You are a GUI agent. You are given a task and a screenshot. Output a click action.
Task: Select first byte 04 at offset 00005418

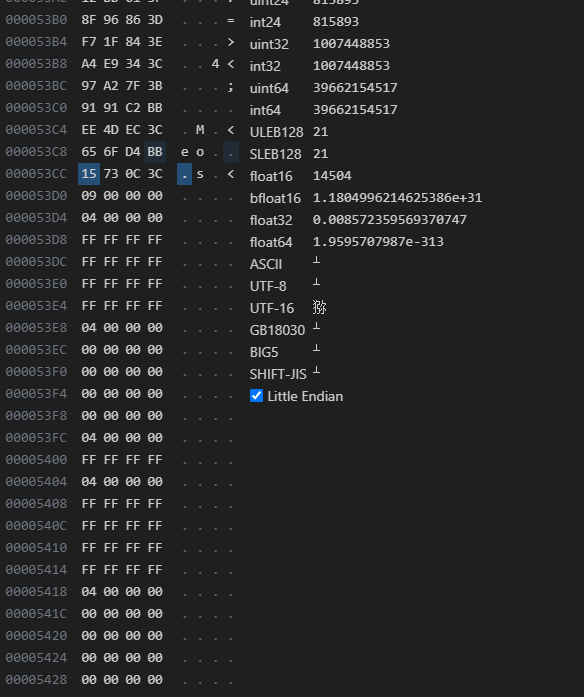(x=89, y=592)
